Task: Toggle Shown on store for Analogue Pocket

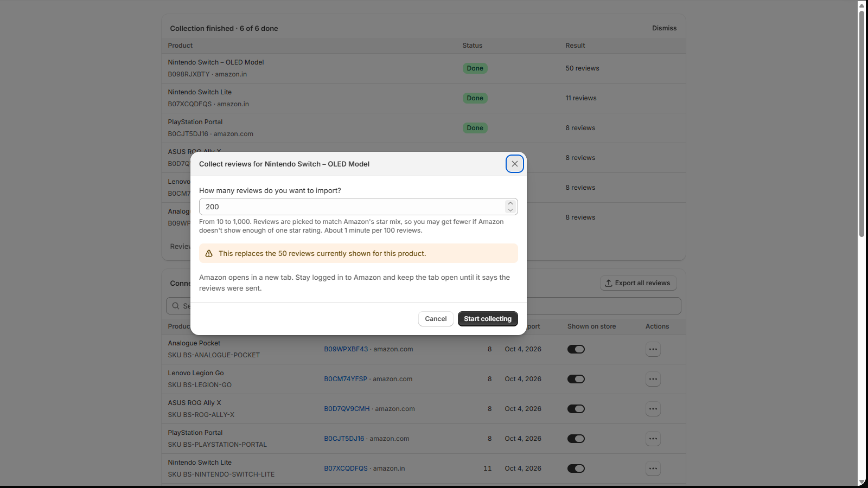Action: tap(576, 349)
